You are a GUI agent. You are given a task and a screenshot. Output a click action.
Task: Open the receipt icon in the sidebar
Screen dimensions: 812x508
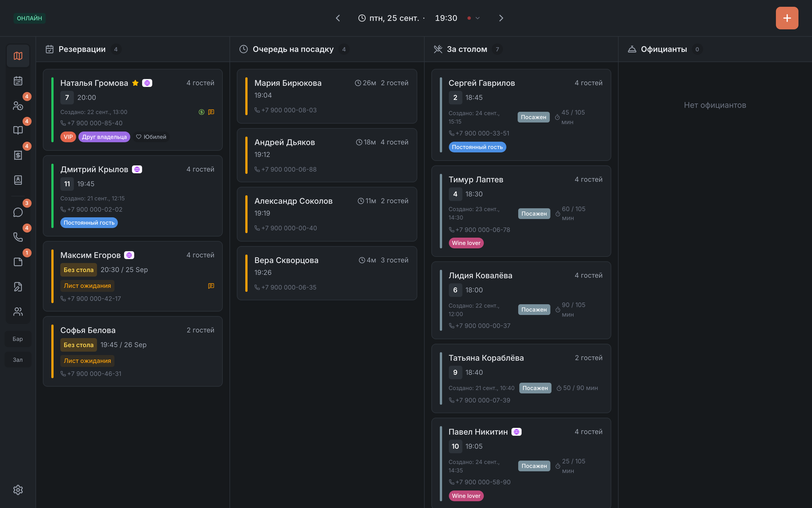point(18,155)
